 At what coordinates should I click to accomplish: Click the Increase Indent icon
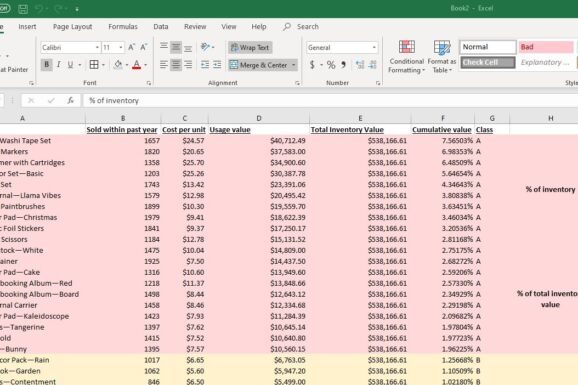pyautogui.click(x=217, y=65)
